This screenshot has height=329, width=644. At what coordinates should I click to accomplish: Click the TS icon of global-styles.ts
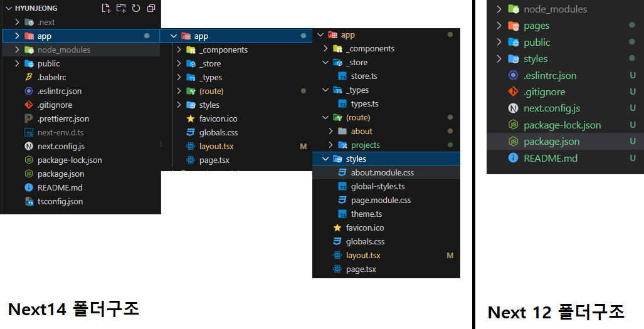click(342, 187)
